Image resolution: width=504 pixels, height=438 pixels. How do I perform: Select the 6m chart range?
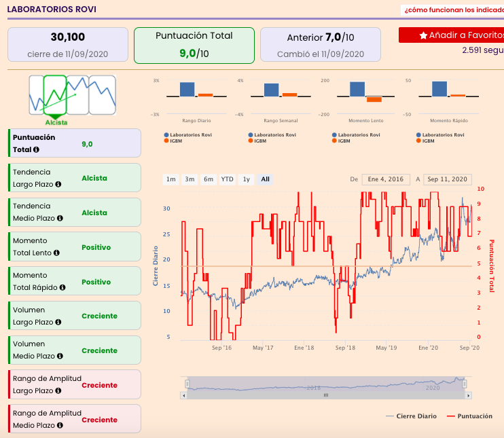pos(209,179)
